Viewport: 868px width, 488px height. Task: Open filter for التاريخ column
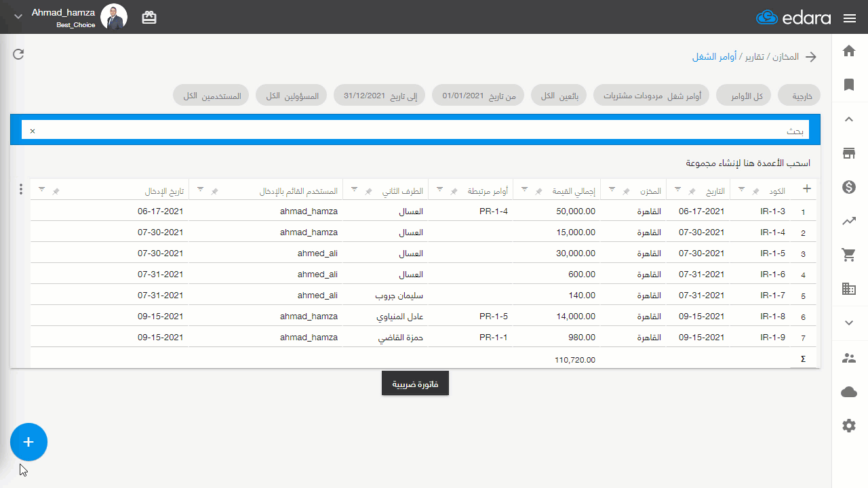[678, 190]
